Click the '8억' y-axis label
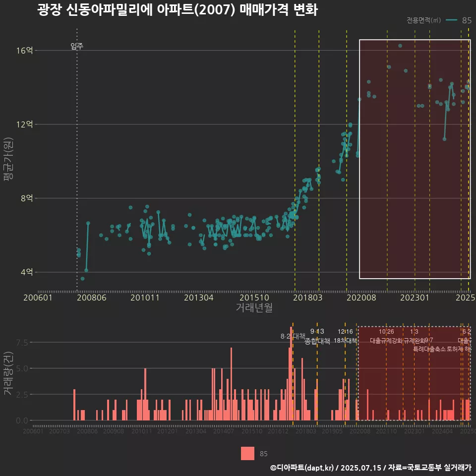The height and width of the screenshot is (476, 476). tap(27, 198)
